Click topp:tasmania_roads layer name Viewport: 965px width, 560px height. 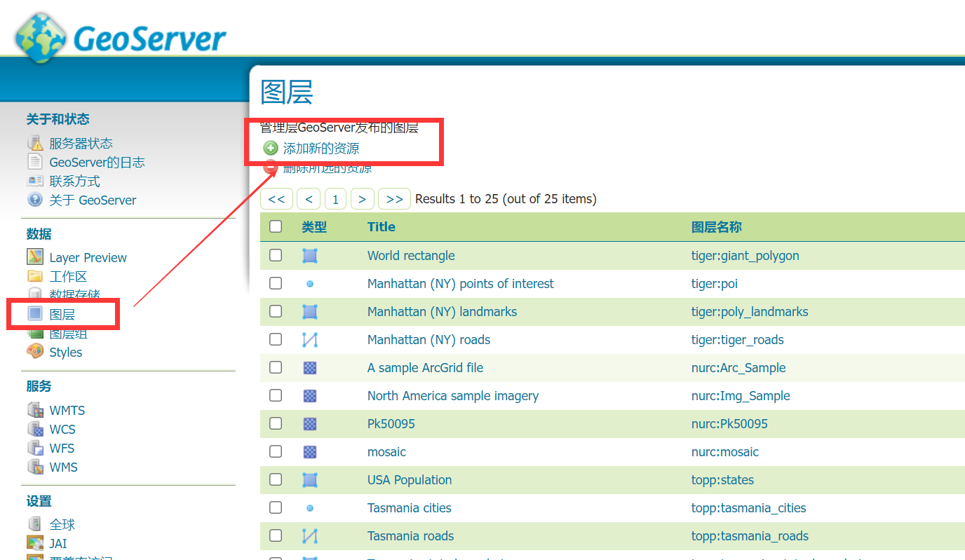point(750,536)
